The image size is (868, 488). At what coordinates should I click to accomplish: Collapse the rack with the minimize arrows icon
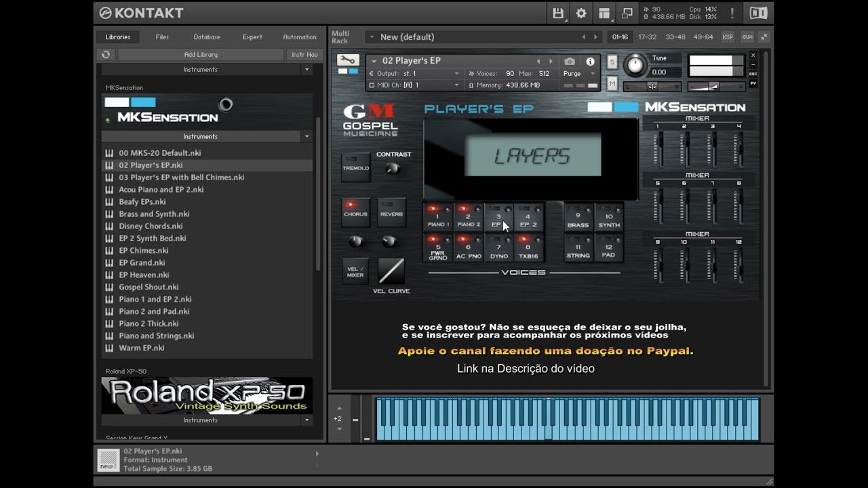click(x=764, y=37)
